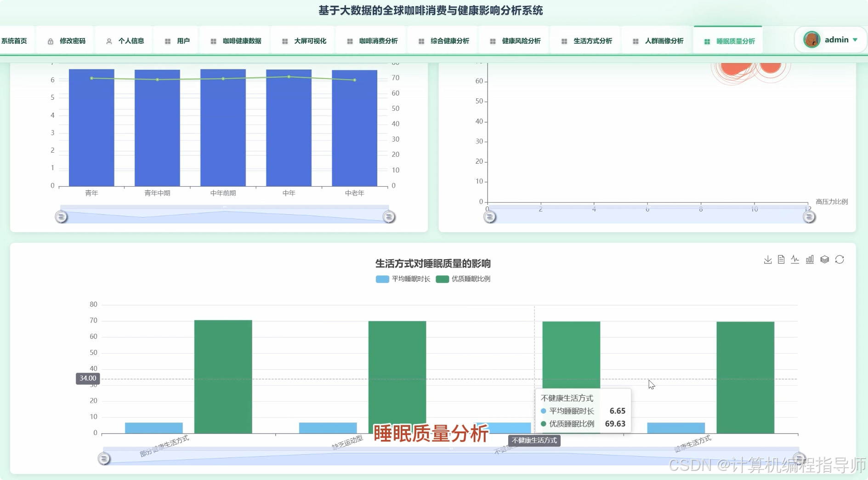Click the lock icon beside 修改密码

[x=51, y=40]
